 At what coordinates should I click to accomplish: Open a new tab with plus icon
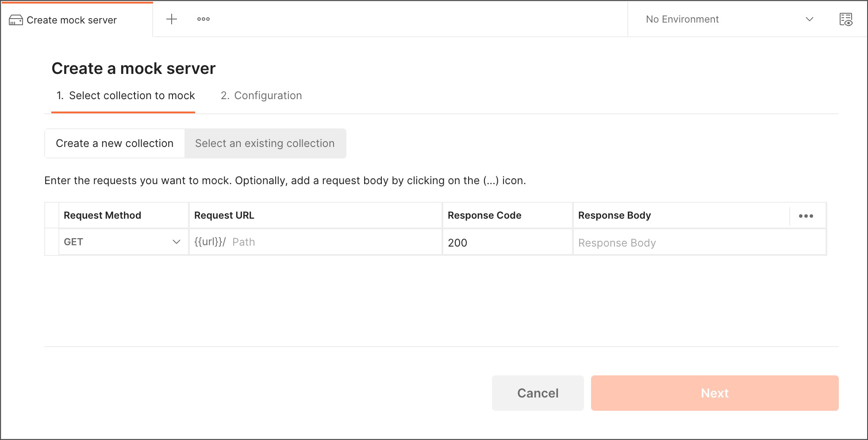(171, 19)
